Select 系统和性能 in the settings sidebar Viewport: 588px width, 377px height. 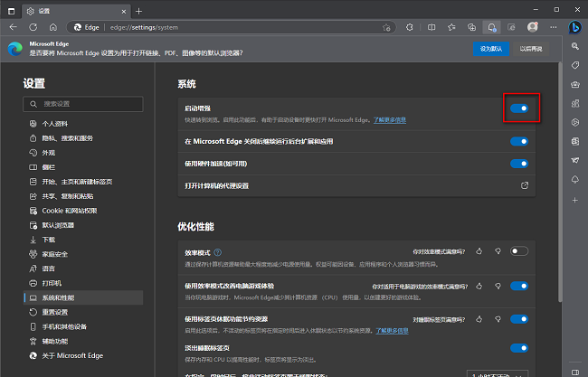pyautogui.click(x=83, y=297)
